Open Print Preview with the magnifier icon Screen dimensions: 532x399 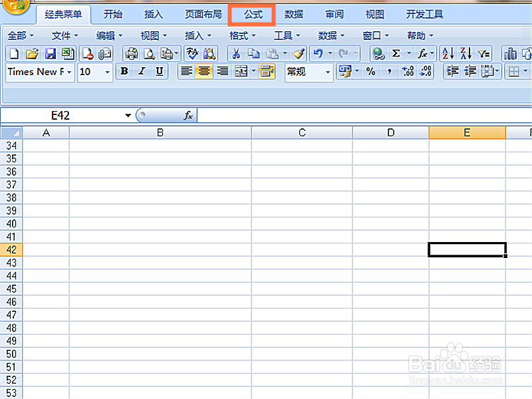[149, 54]
